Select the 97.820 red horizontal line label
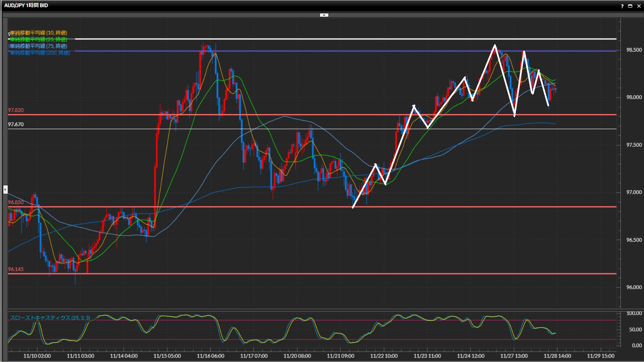Viewport: 644px width, 362px height. 16,110
